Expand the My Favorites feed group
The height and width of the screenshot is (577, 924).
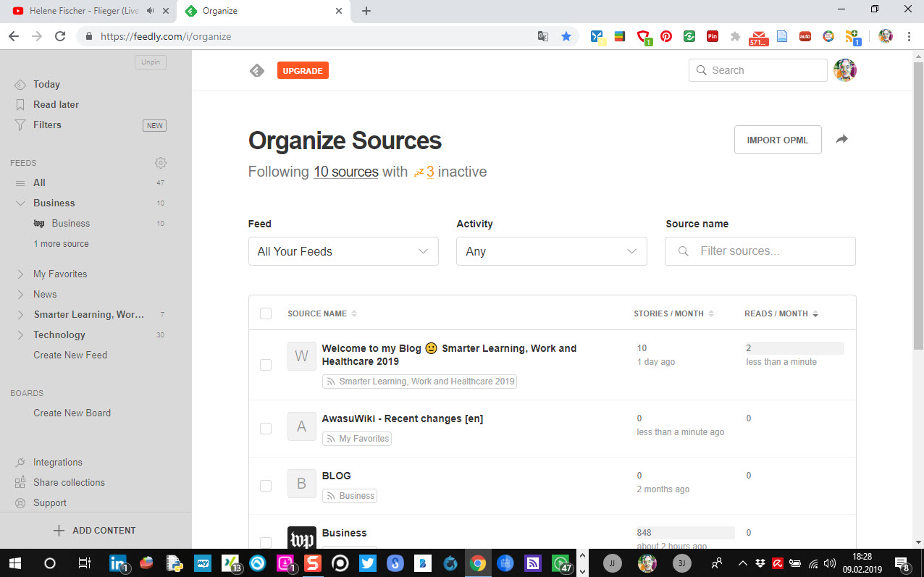(x=21, y=274)
